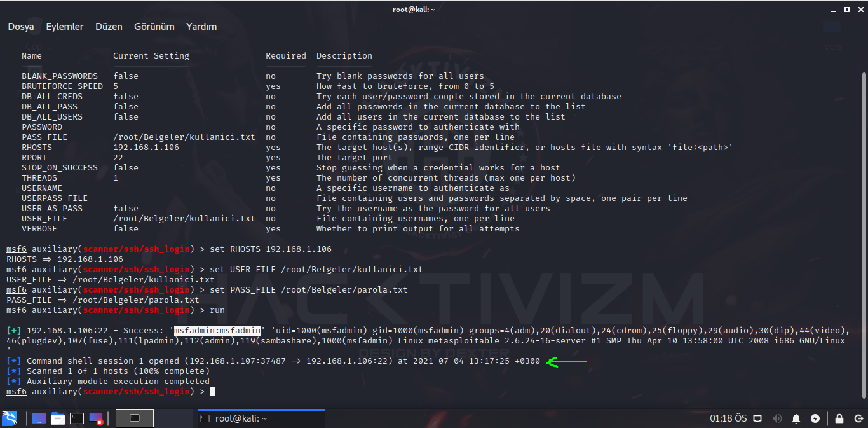
Task: Open the Kali applications menu
Action: tap(10, 418)
